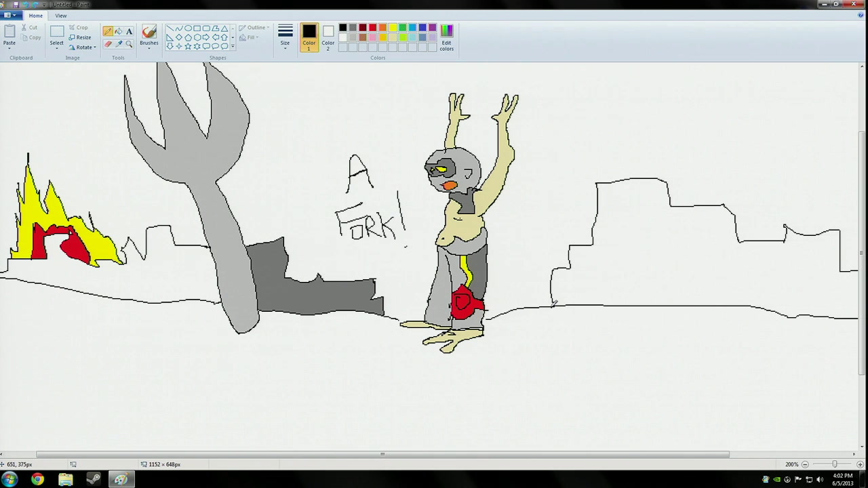The image size is (868, 488).
Task: Choose the Oval shape
Action: click(x=188, y=29)
